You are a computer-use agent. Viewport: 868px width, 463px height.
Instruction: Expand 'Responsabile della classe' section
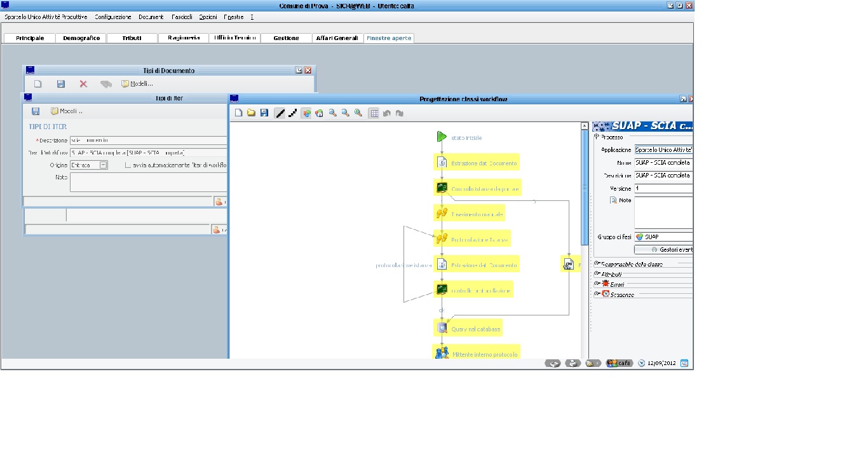[597, 263]
